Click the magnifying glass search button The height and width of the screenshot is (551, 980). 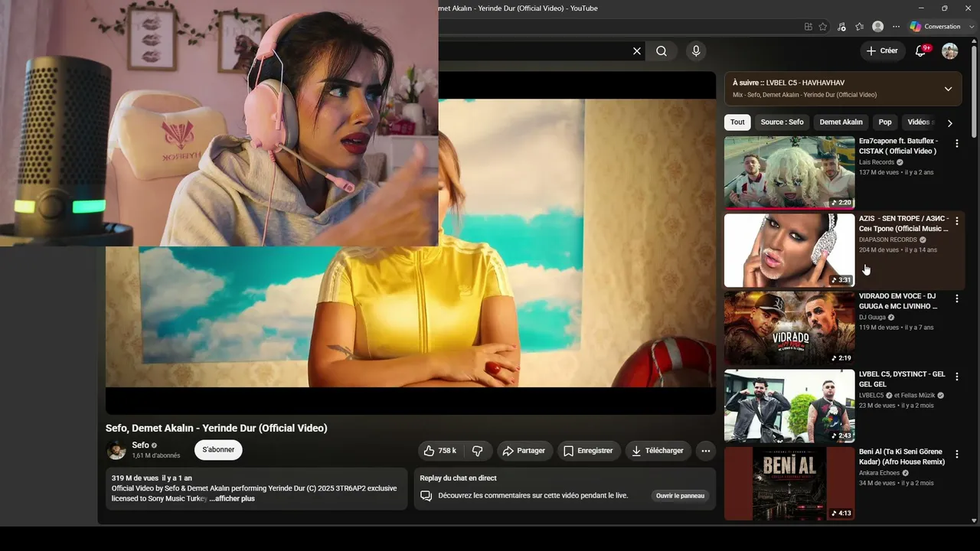[x=661, y=51]
